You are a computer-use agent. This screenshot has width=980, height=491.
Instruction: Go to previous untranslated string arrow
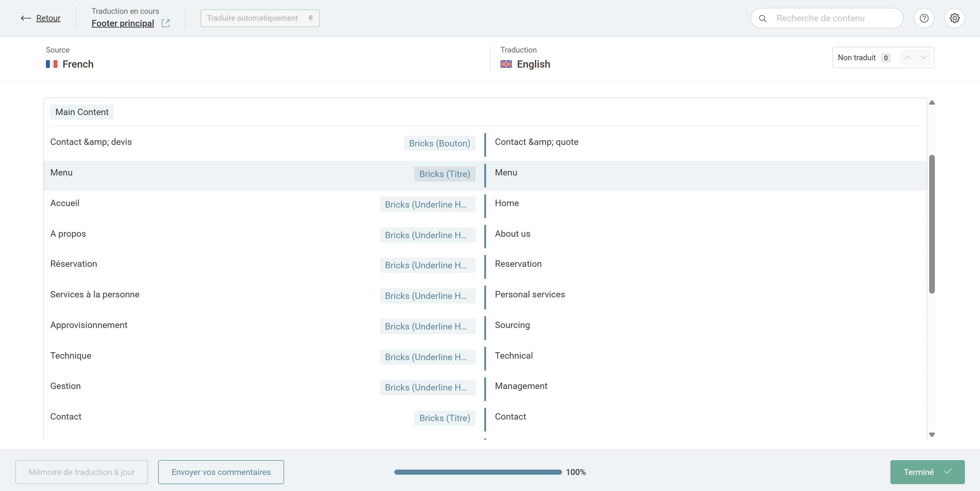[x=908, y=57]
